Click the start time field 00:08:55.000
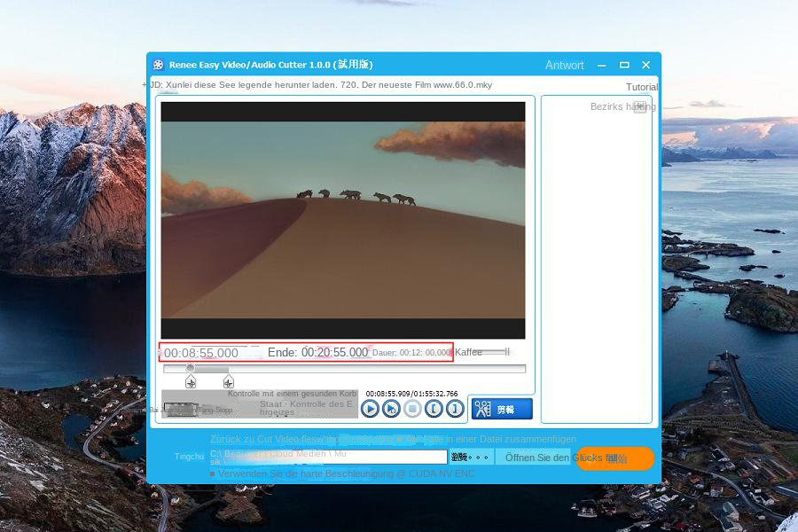The image size is (798, 532). pyautogui.click(x=201, y=353)
